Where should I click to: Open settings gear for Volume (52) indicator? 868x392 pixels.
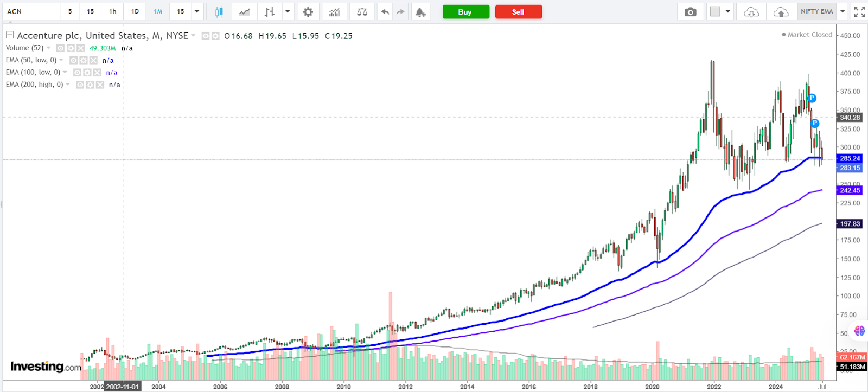pyautogui.click(x=71, y=48)
